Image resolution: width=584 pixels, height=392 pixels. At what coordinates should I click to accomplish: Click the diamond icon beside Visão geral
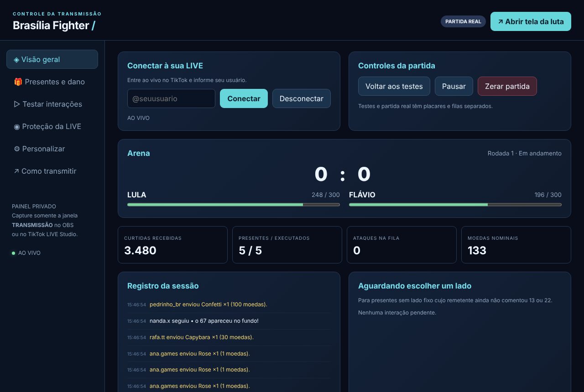(16, 59)
